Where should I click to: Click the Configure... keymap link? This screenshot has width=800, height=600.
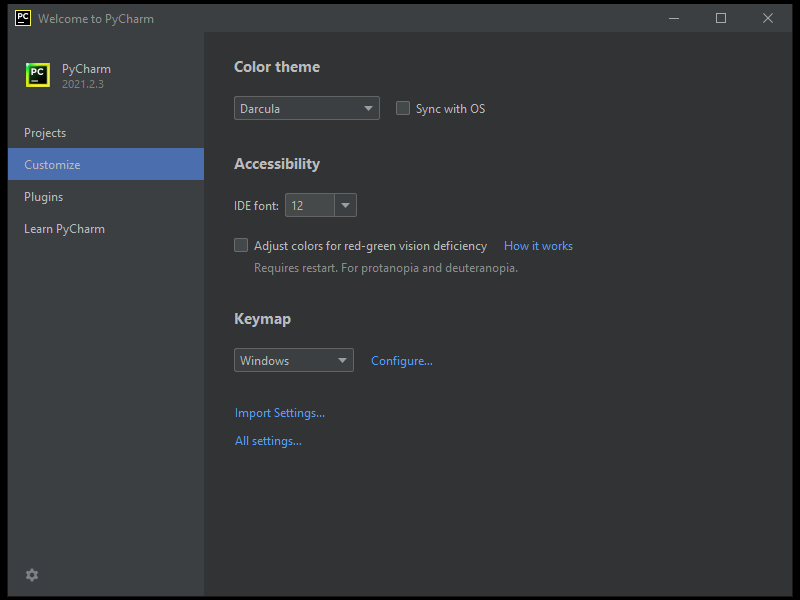(401, 361)
